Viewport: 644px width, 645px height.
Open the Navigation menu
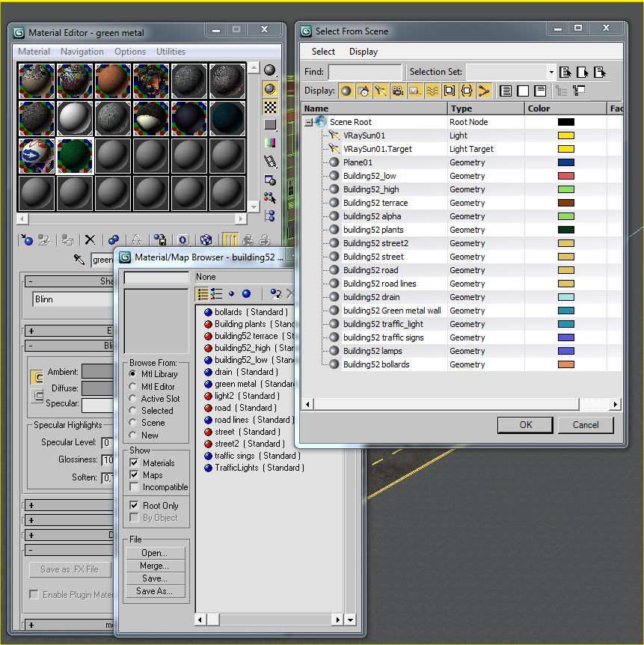click(82, 52)
